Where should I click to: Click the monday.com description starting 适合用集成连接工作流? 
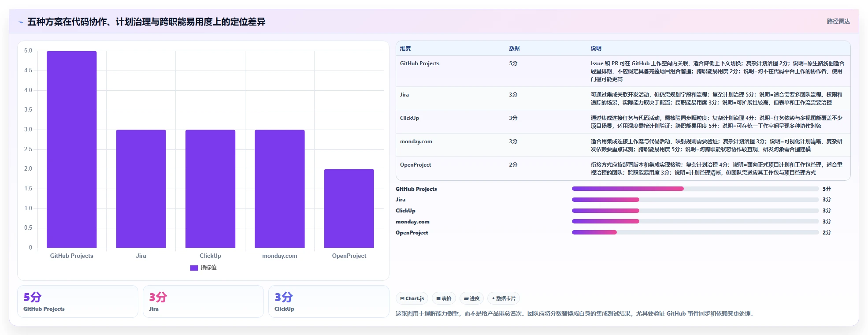point(717,145)
